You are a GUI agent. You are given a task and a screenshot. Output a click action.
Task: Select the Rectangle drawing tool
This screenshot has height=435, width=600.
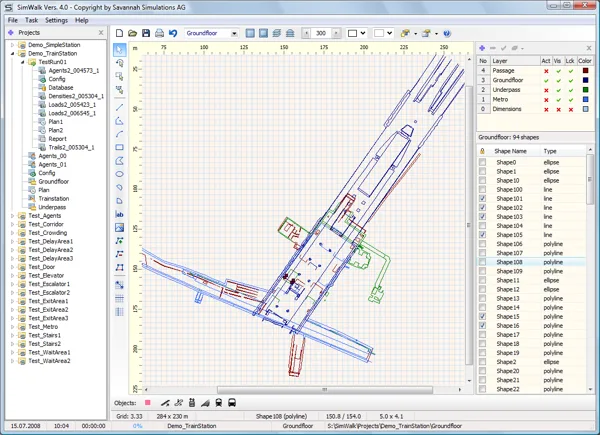click(119, 147)
